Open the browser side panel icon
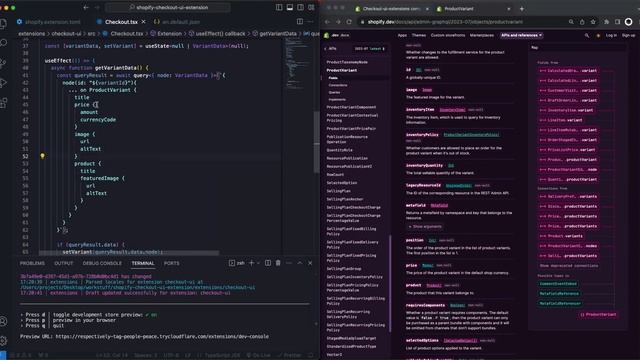Viewport: 640px width, 360px height. pos(618,22)
